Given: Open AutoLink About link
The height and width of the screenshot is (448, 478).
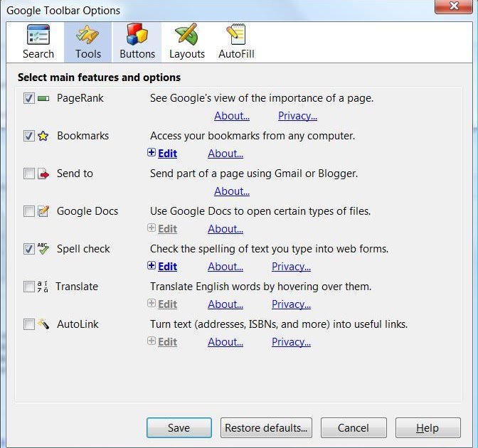Looking at the screenshot, I should 225,341.
